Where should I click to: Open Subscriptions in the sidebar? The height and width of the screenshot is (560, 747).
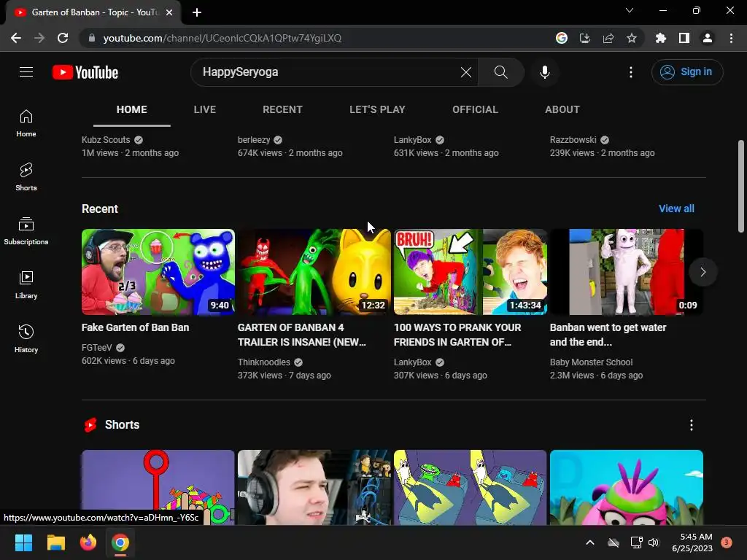pyautogui.click(x=26, y=231)
